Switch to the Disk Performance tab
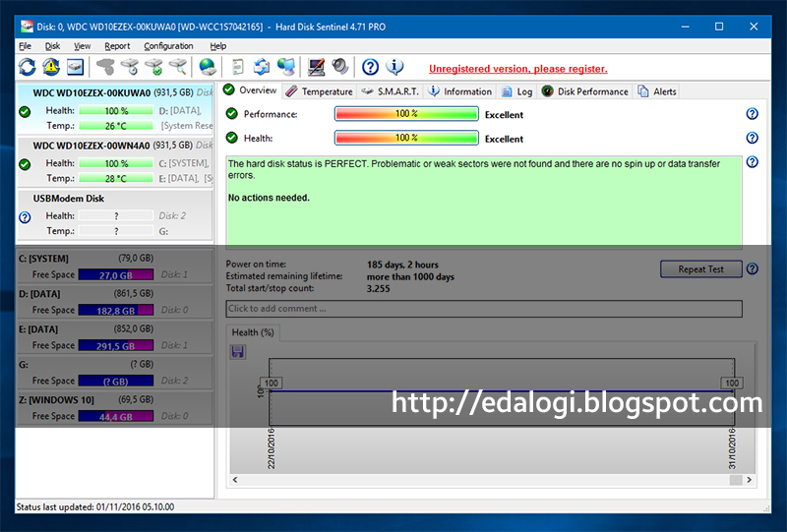Image resolution: width=787 pixels, height=532 pixels. [584, 91]
